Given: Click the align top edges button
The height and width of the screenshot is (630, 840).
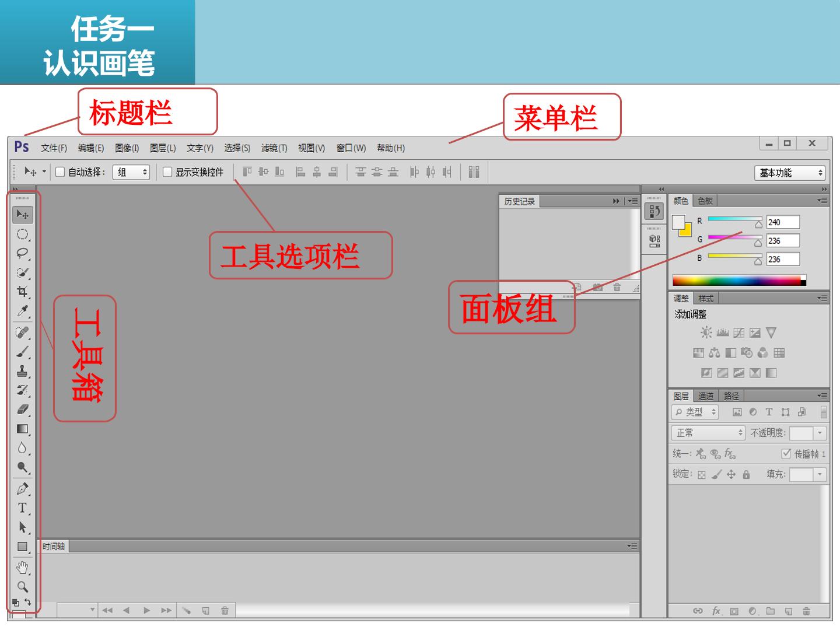Looking at the screenshot, I should 247,171.
